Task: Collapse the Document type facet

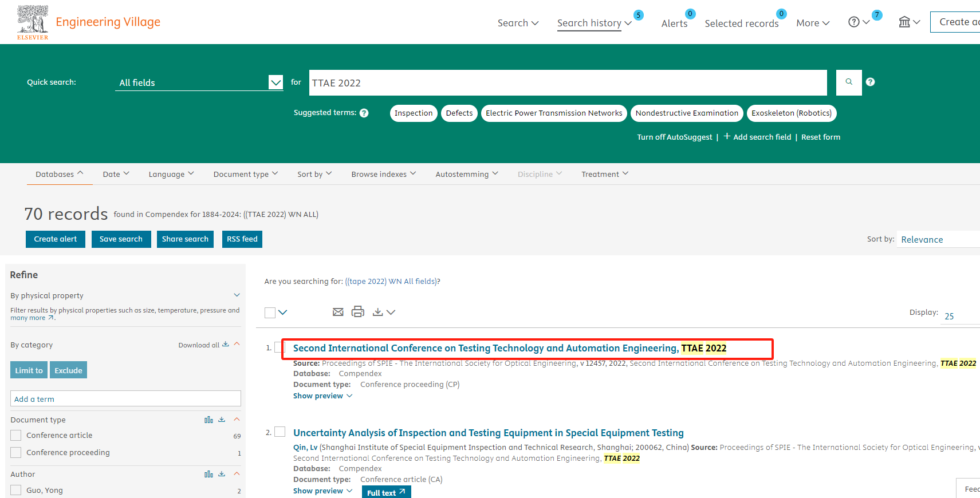Action: 237,419
